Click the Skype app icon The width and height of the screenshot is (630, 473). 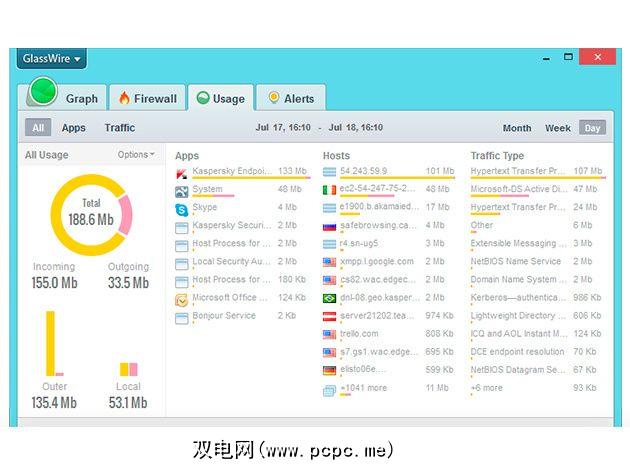182,210
